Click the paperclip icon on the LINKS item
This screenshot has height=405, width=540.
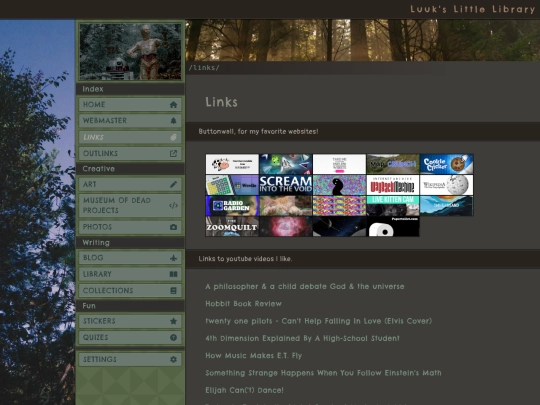click(173, 137)
